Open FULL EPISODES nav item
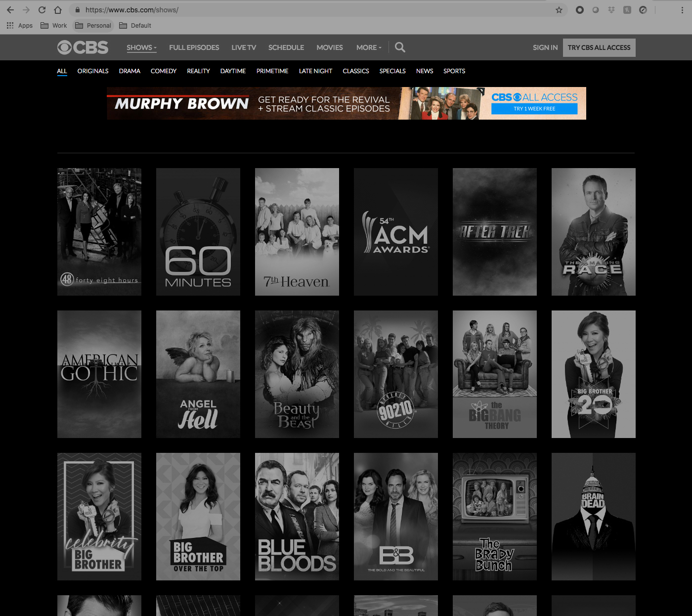The height and width of the screenshot is (616, 692). tap(194, 47)
